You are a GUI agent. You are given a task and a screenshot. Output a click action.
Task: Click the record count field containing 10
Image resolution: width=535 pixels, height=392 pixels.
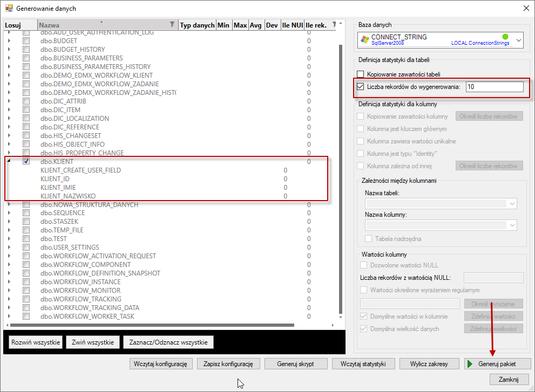pyautogui.click(x=495, y=87)
